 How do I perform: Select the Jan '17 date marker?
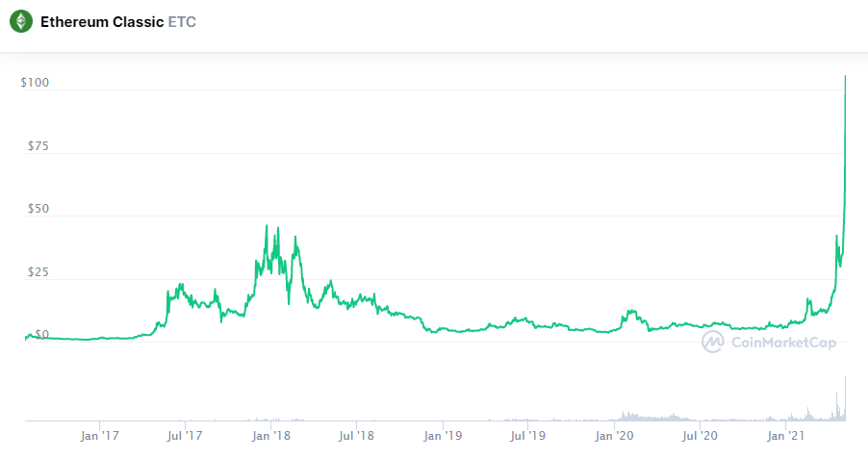coord(100,437)
